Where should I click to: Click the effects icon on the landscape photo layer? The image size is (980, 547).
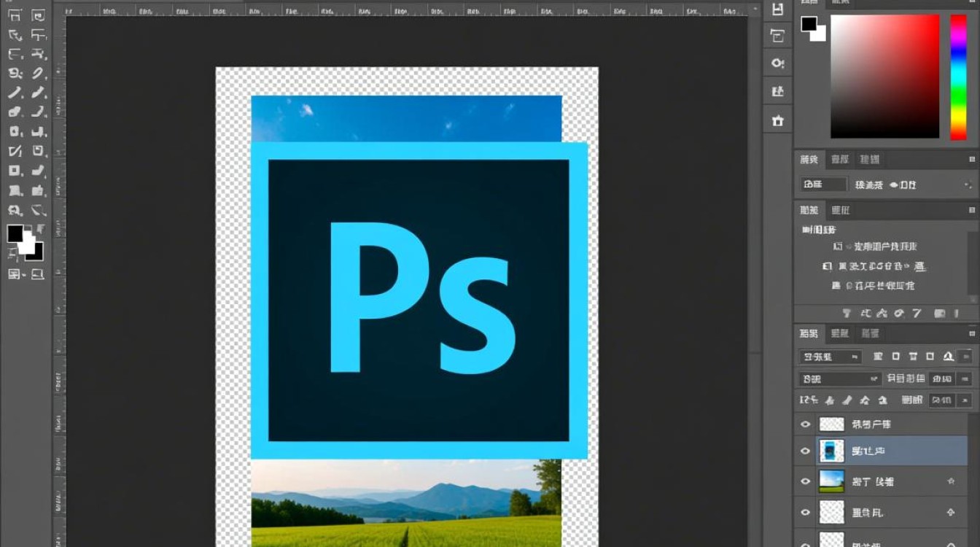click(950, 481)
